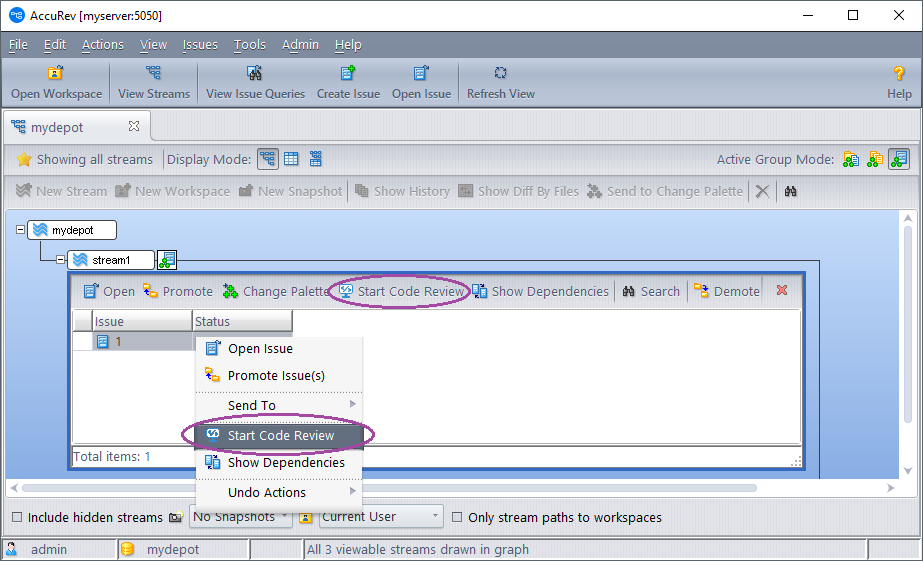
Task: Check Only stream paths to workspaces
Action: pos(457,517)
